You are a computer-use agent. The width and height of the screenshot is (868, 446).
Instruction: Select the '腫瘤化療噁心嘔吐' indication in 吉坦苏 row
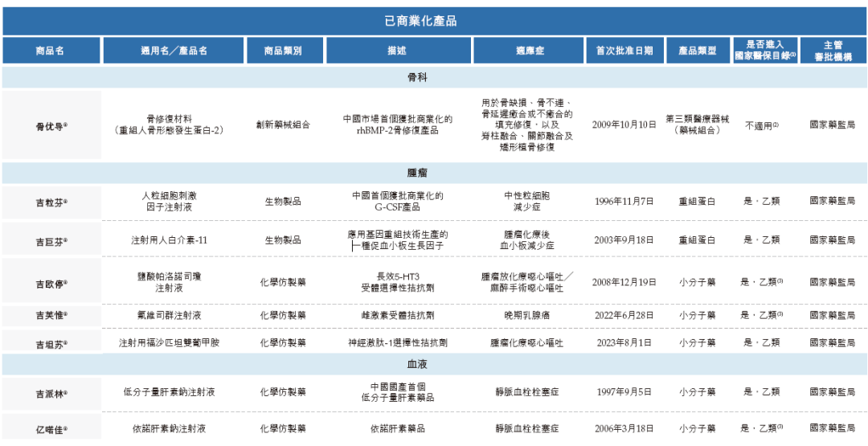[x=527, y=342]
